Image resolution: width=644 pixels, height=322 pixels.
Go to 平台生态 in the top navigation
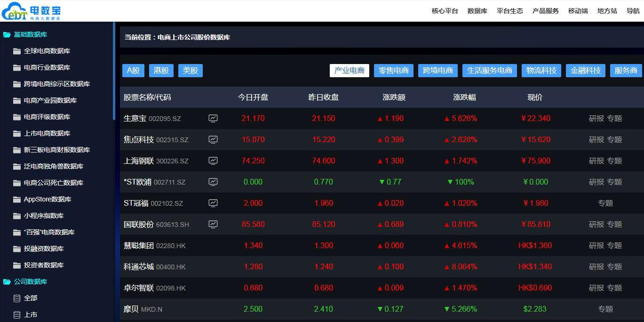pos(510,11)
